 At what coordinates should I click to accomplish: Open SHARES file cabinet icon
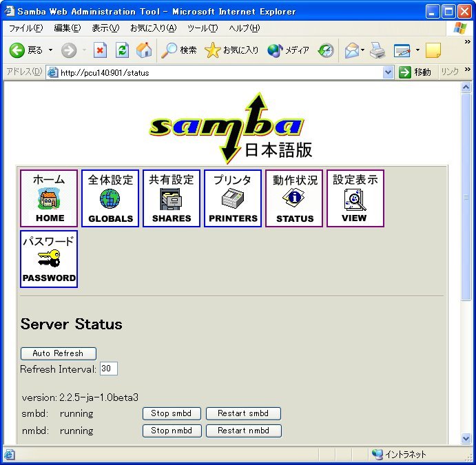pyautogui.click(x=172, y=198)
